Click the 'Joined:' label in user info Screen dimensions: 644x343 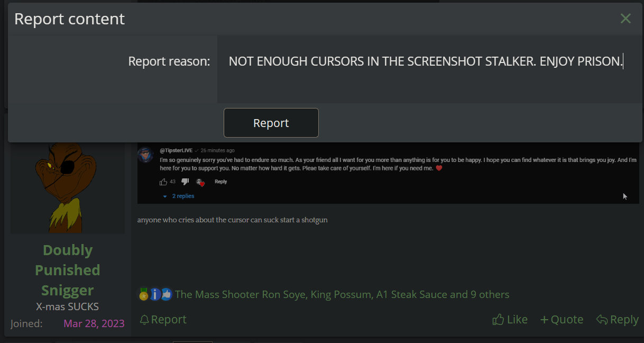[26, 323]
